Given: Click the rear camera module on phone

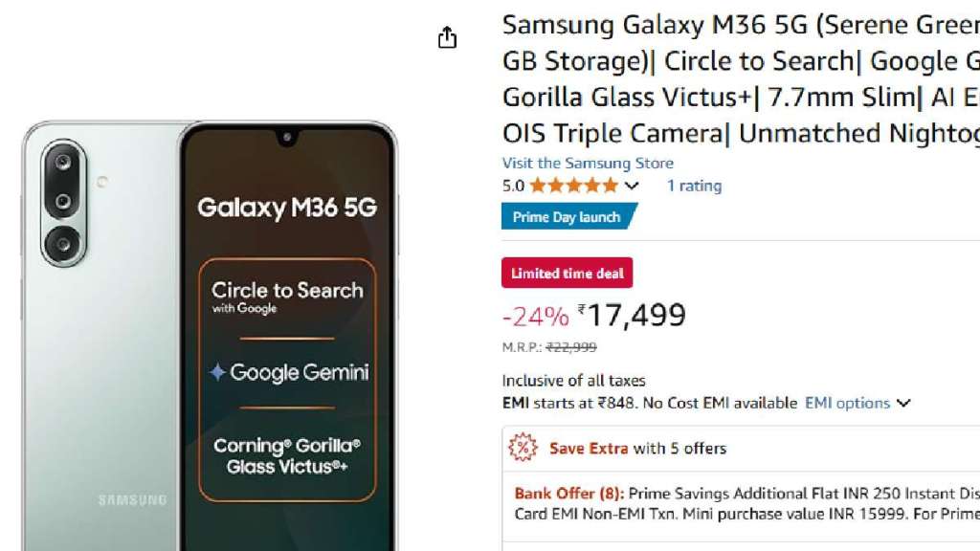Looking at the screenshot, I should tap(64, 203).
